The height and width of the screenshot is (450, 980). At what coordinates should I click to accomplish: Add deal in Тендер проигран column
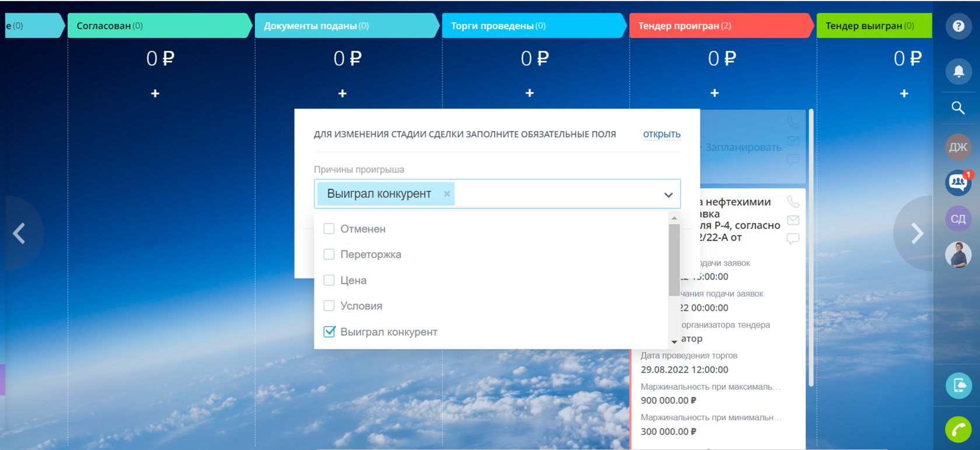[715, 93]
